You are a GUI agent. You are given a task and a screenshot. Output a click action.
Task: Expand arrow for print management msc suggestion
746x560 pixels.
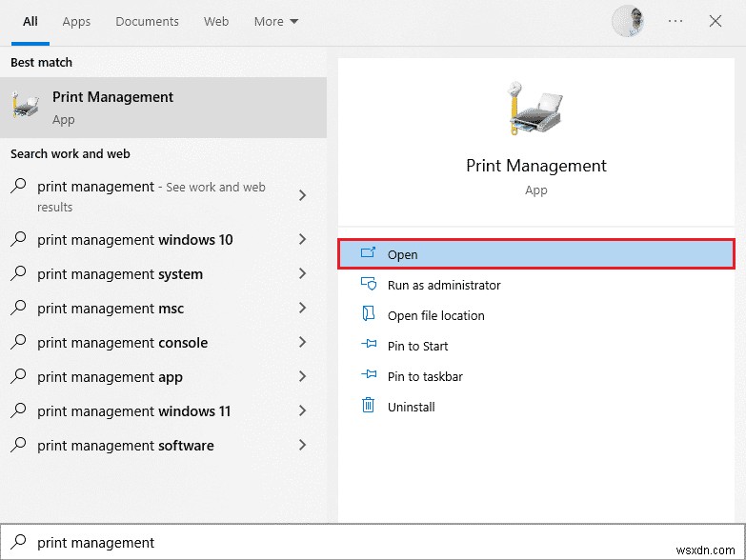point(303,309)
